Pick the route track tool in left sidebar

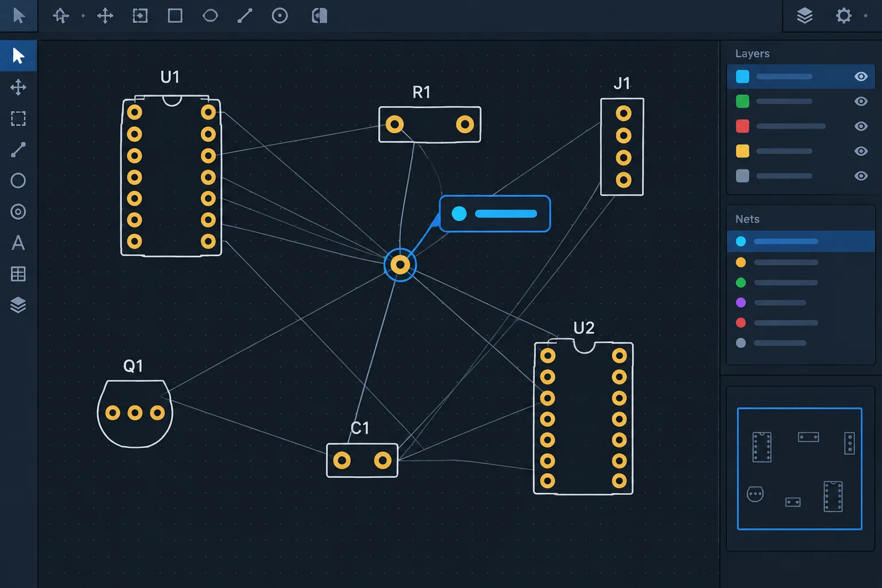(18, 149)
